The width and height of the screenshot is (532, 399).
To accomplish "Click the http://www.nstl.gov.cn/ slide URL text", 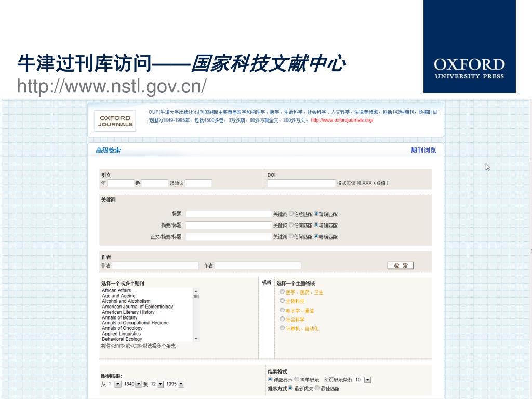I will click(112, 86).
